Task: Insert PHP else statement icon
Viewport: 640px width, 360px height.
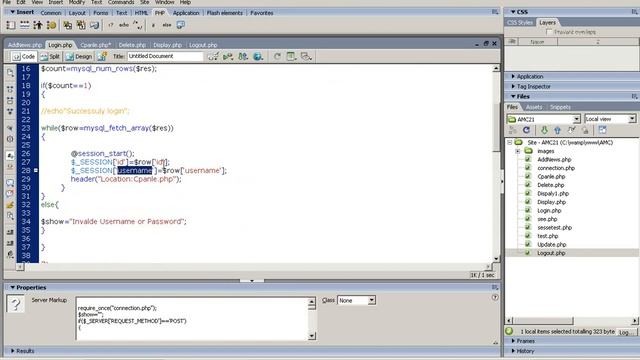Action: (x=167, y=25)
